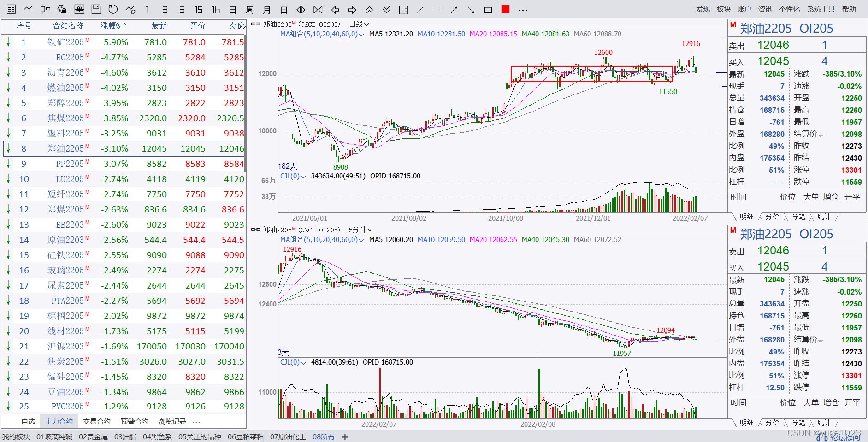Open the 02贵金属 sector tab

coord(93,437)
